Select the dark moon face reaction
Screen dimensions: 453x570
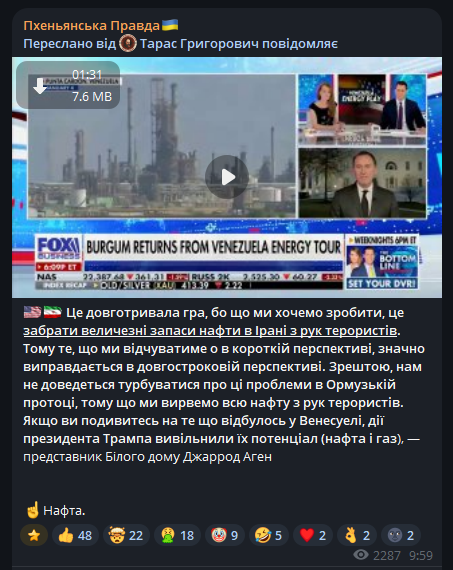401,535
